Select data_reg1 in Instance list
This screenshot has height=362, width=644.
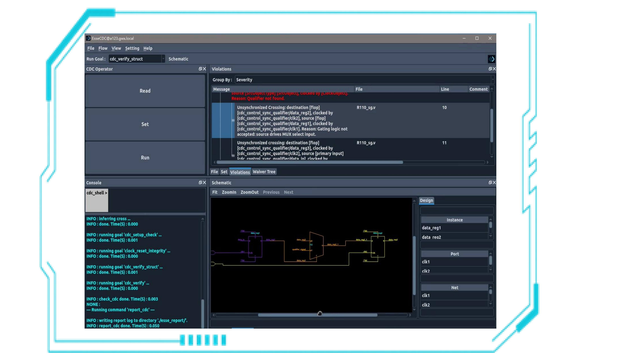(x=454, y=228)
